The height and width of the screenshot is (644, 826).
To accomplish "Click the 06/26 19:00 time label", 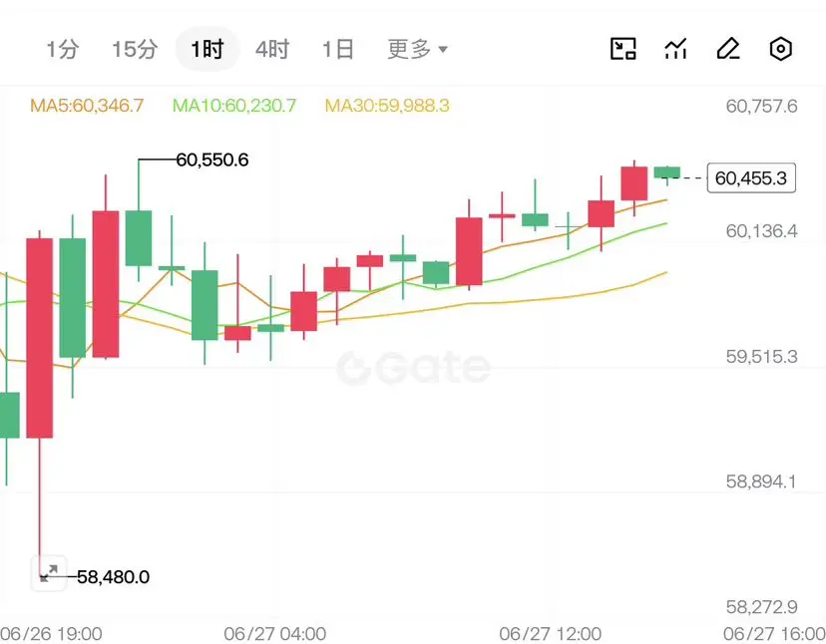I will pos(51,633).
